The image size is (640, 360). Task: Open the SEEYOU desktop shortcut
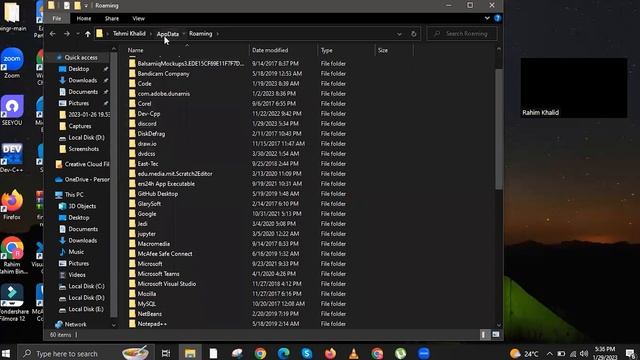pyautogui.click(x=12, y=110)
